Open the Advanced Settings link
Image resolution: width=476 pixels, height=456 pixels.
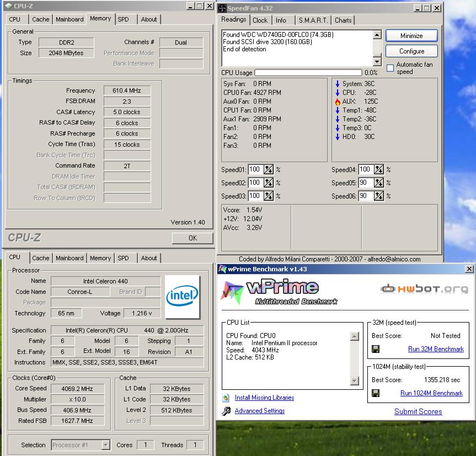260,411
